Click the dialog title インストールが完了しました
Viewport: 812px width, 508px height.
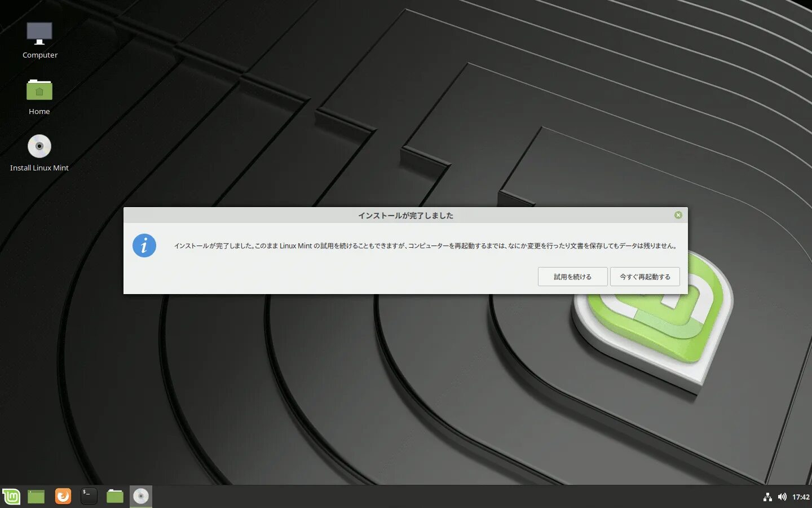(x=405, y=216)
